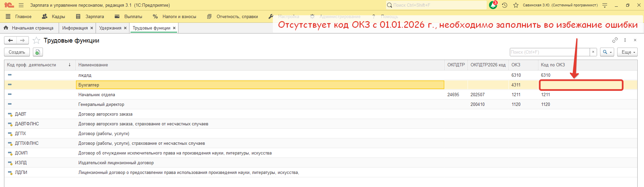Click the favorites star in top bar

tap(516, 5)
